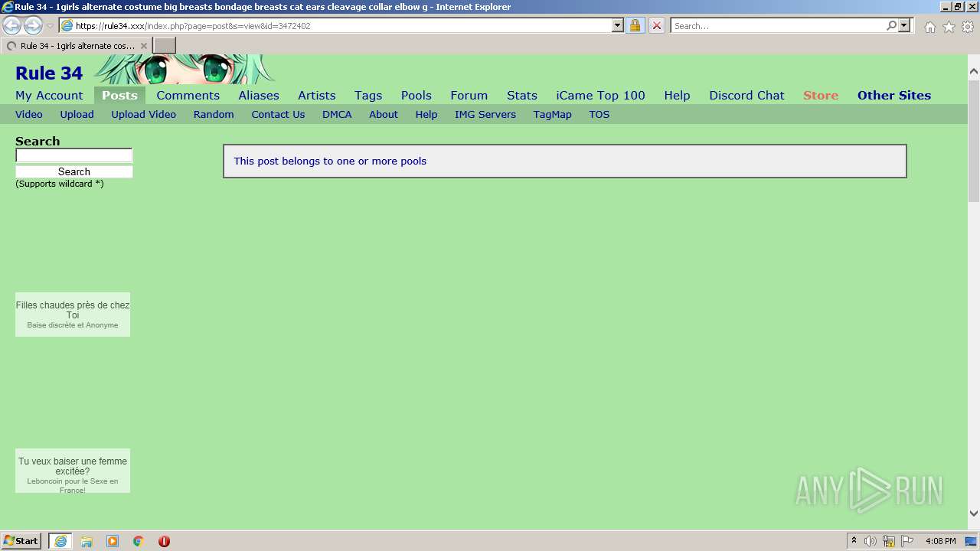Click the browser Search... box
Screen dimensions: 980x551
tap(778, 26)
